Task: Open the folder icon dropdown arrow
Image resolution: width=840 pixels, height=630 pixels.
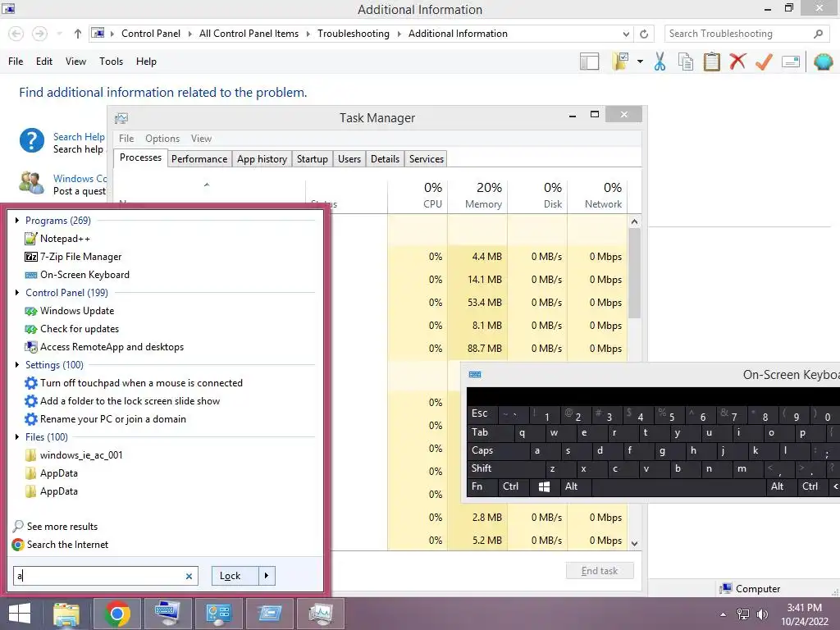Action: [x=640, y=62]
